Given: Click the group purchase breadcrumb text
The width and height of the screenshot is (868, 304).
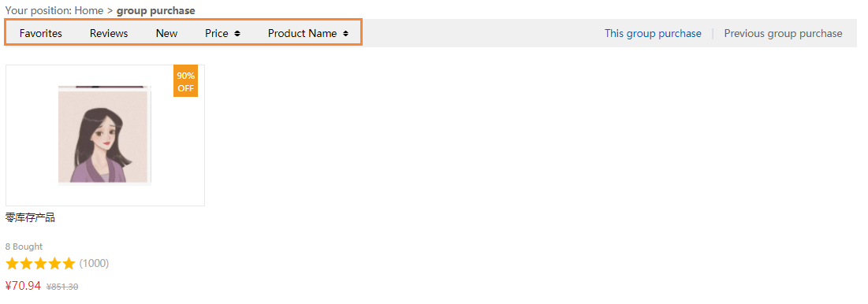Looking at the screenshot, I should [x=155, y=10].
